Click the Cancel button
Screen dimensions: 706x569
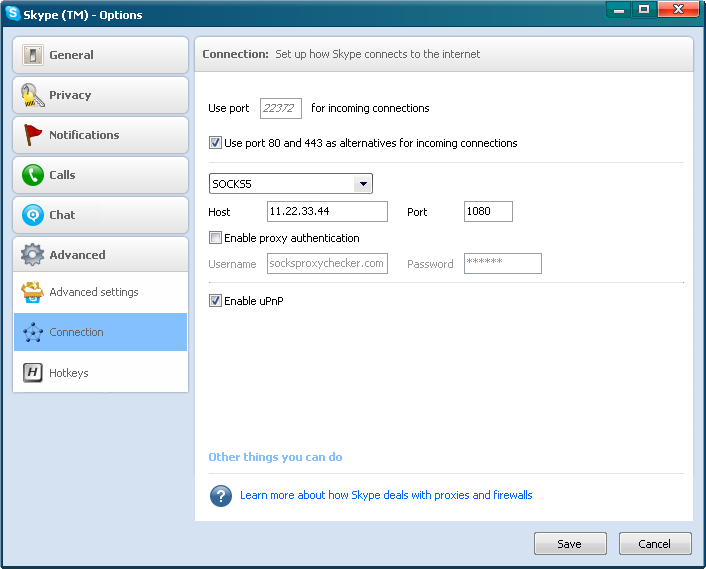point(655,544)
